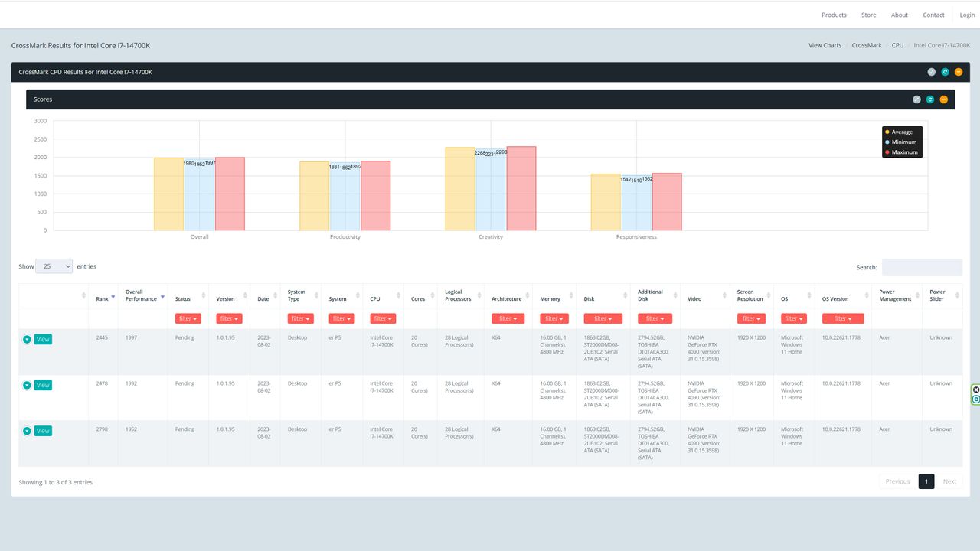The image size is (980, 551).
Task: Open the System column filter dropdown
Action: tap(342, 318)
